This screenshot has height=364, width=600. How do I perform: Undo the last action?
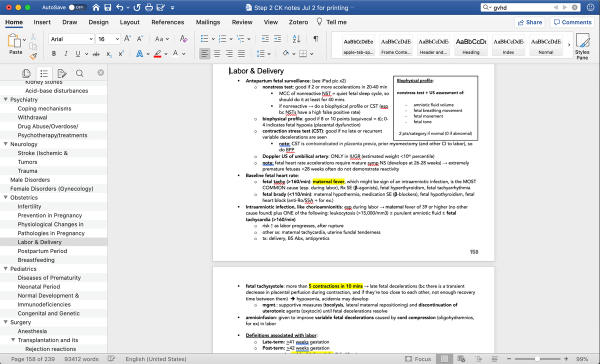120,8
